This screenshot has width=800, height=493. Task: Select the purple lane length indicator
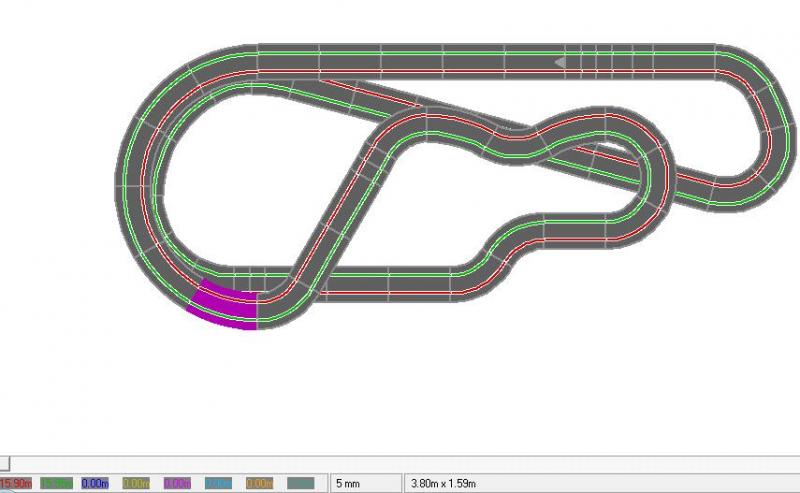click(x=177, y=483)
